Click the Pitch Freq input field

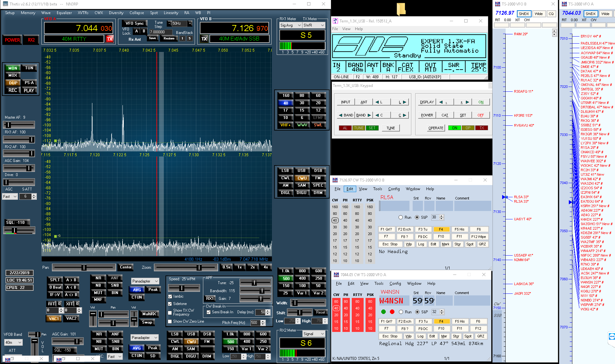pos(255,323)
